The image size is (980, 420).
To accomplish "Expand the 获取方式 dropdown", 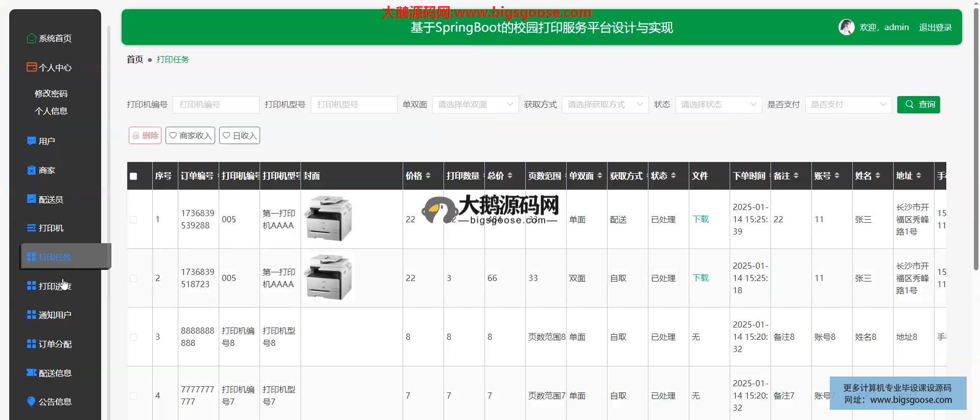I will click(x=605, y=105).
